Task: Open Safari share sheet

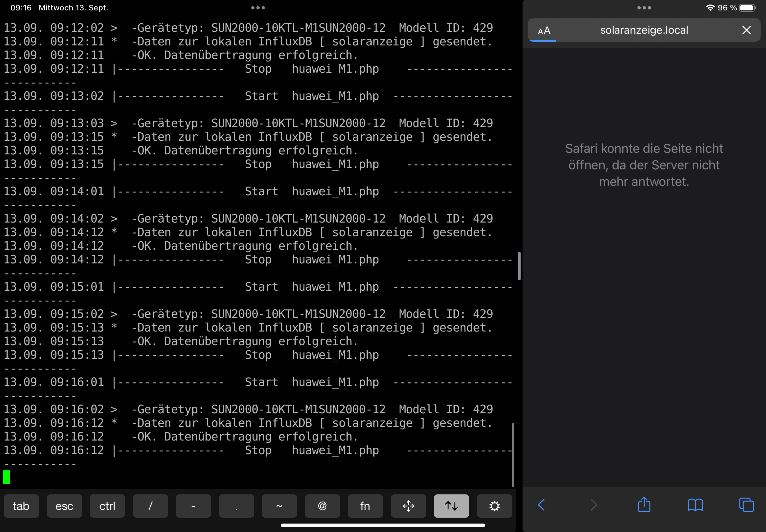Action: [x=644, y=505]
